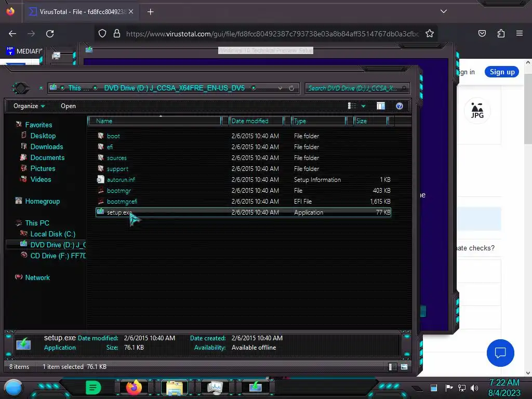Select the support folder icon
Viewport: 532px width, 399px height.
click(x=101, y=168)
